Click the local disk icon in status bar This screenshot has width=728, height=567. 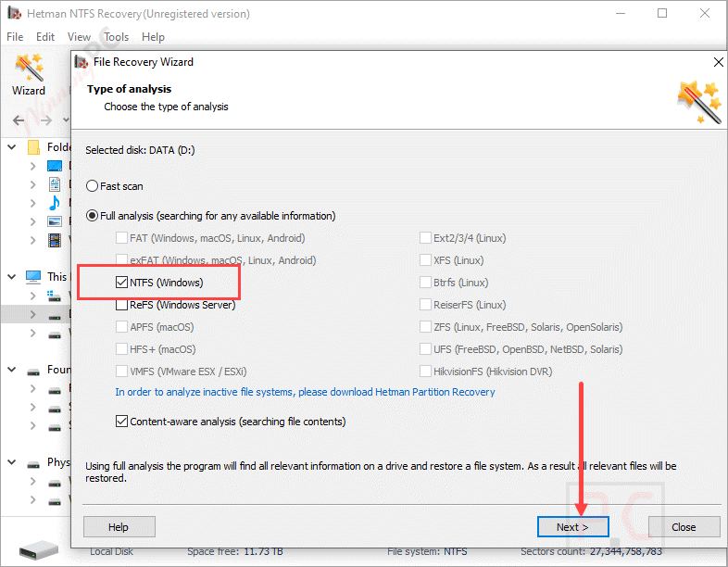tap(39, 549)
